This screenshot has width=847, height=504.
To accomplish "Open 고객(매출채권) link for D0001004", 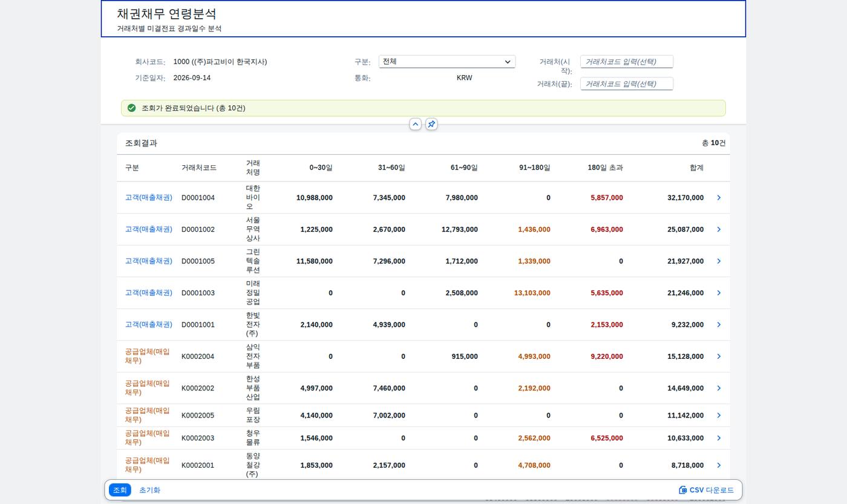I will pyautogui.click(x=149, y=198).
